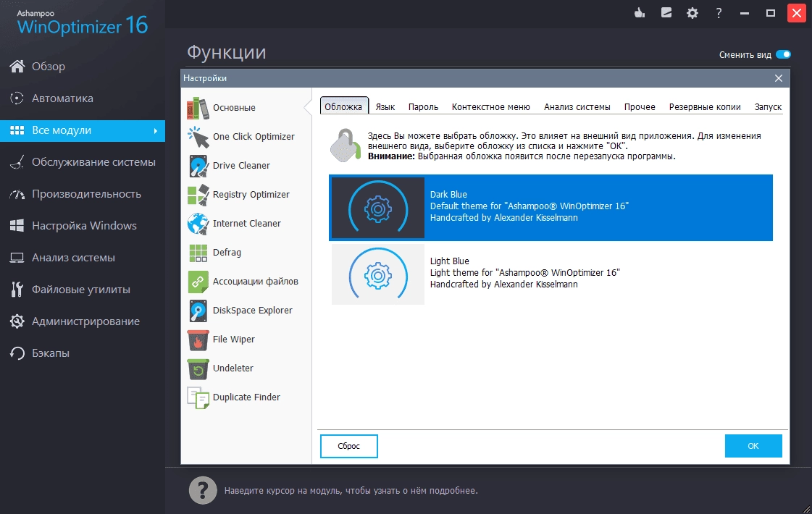This screenshot has height=514, width=812.
Task: Open the Контекстное меню tab
Action: point(491,106)
